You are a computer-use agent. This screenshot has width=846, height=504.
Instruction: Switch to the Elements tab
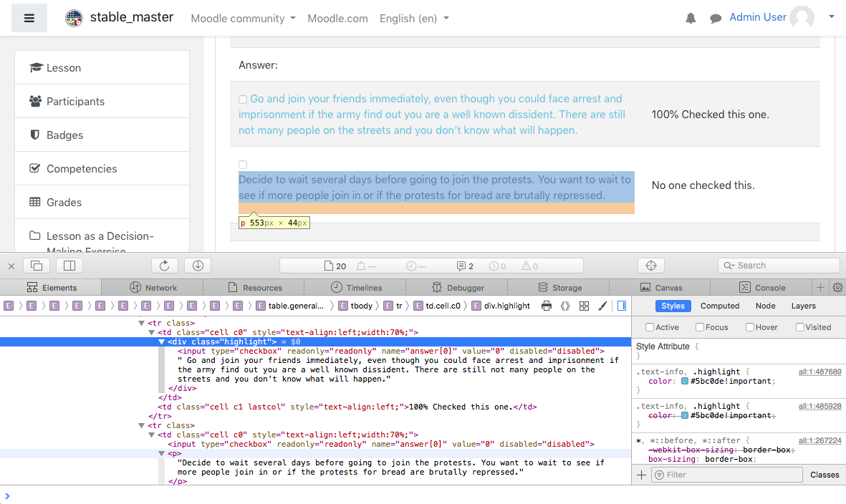tap(51, 287)
